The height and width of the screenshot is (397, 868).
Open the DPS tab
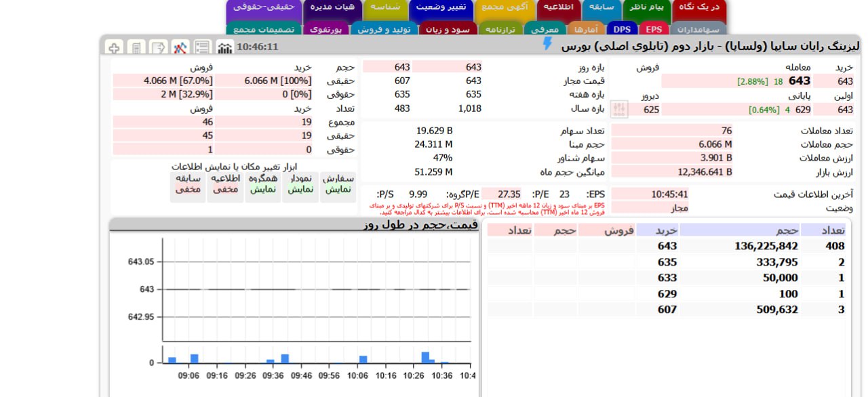622,29
